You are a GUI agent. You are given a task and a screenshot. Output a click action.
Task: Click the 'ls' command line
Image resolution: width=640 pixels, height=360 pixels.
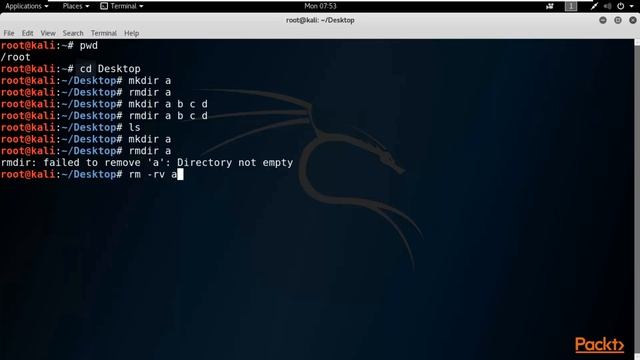coord(71,127)
